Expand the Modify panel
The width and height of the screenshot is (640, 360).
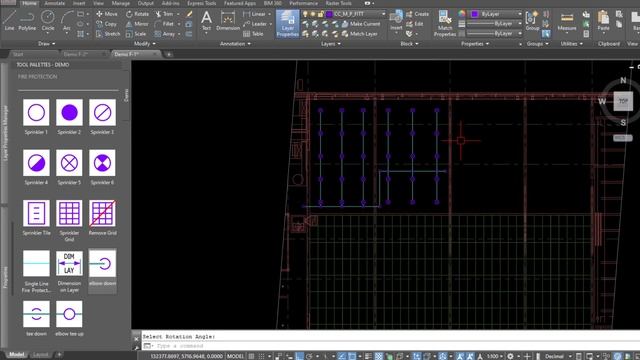(145, 44)
